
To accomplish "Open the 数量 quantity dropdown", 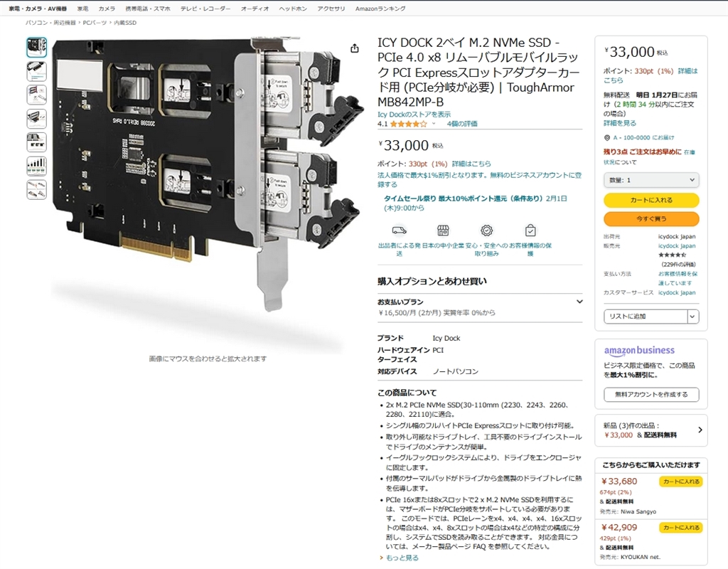I will coord(651,180).
